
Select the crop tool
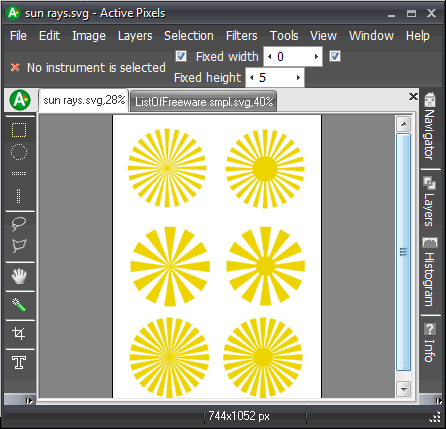click(19, 333)
